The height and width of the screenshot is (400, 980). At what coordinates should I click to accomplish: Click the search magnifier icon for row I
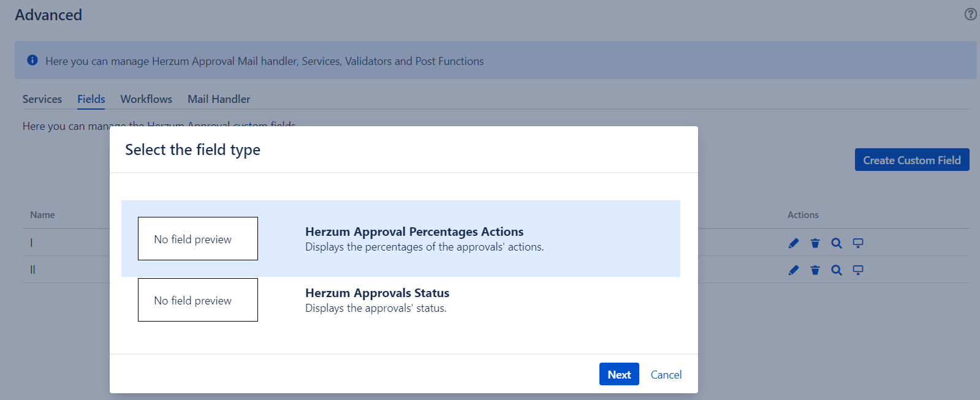click(837, 243)
